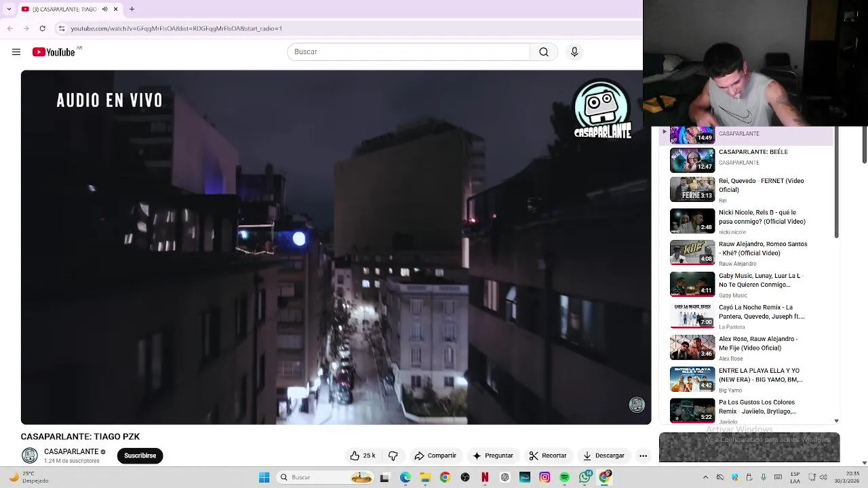Screen dimensions: 868x488
Task: Open a new browser tab
Action: click(132, 9)
